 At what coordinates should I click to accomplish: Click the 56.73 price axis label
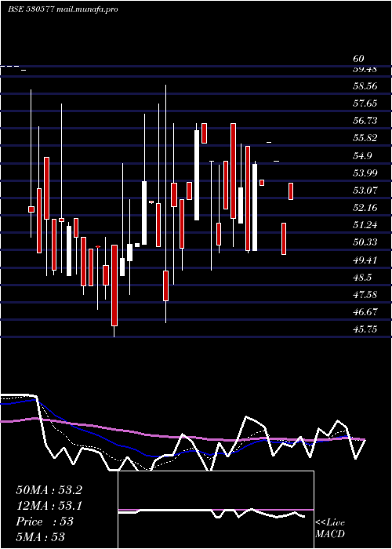click(365, 121)
